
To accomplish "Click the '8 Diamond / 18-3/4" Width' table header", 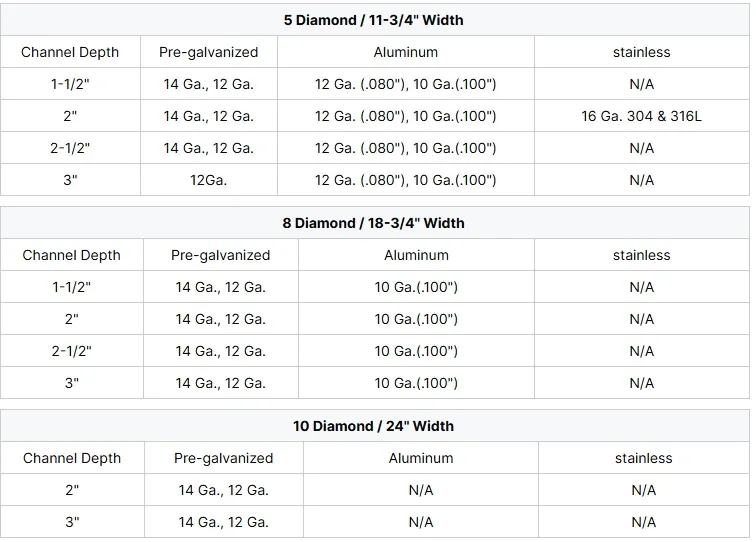I will (373, 223).
